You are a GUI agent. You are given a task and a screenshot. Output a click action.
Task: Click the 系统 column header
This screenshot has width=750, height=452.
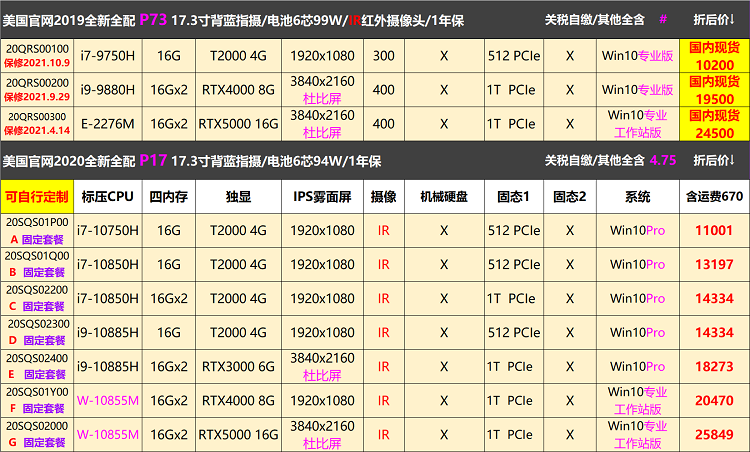638,197
